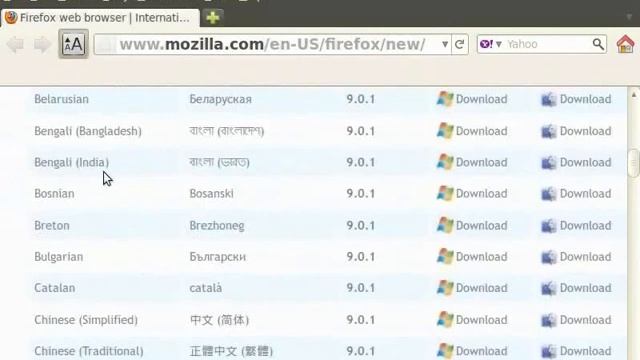
Task: Download Catalan build for Windows
Action: pyautogui.click(x=472, y=288)
